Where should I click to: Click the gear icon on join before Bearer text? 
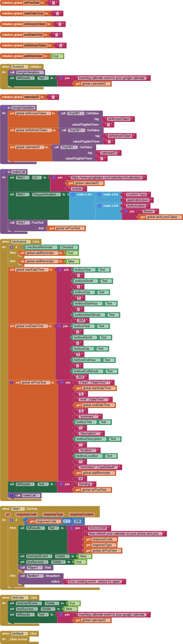click(126, 211)
